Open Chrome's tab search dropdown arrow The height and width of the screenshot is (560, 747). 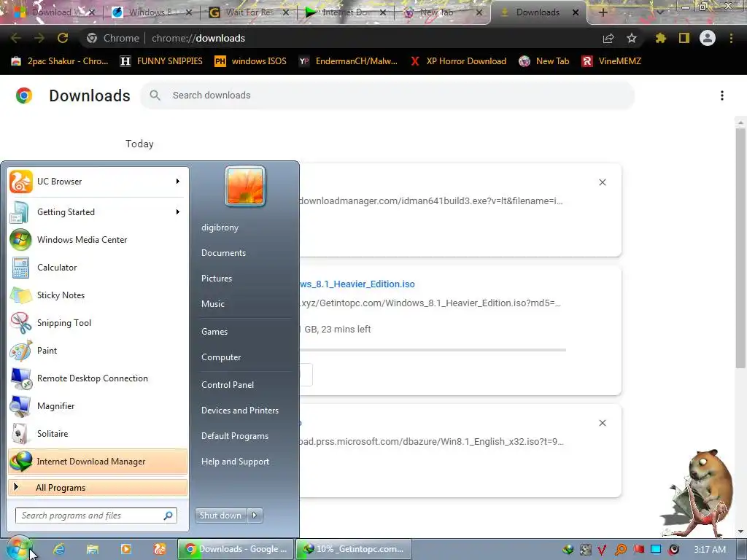pyautogui.click(x=659, y=12)
